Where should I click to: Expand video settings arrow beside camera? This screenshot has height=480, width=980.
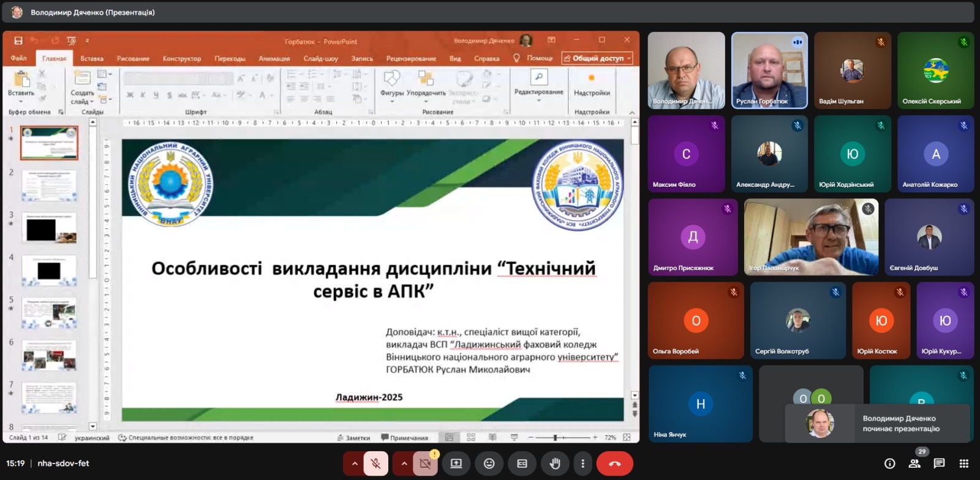[x=404, y=463]
